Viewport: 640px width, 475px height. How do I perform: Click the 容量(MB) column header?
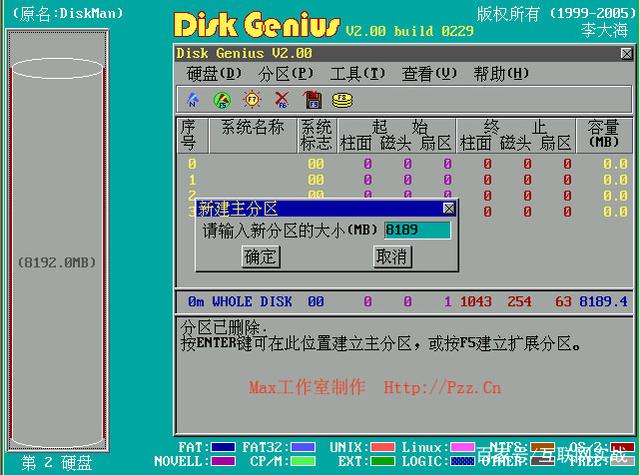(604, 134)
